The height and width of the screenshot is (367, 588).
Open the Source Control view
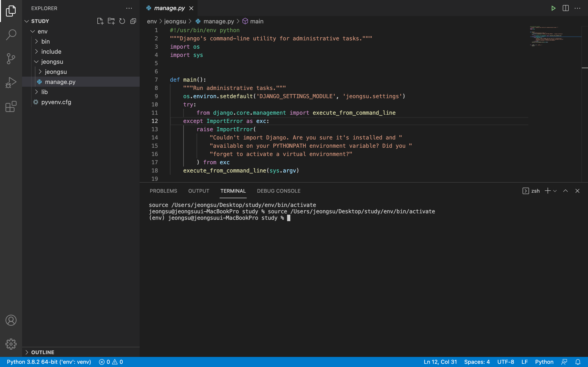[11, 58]
